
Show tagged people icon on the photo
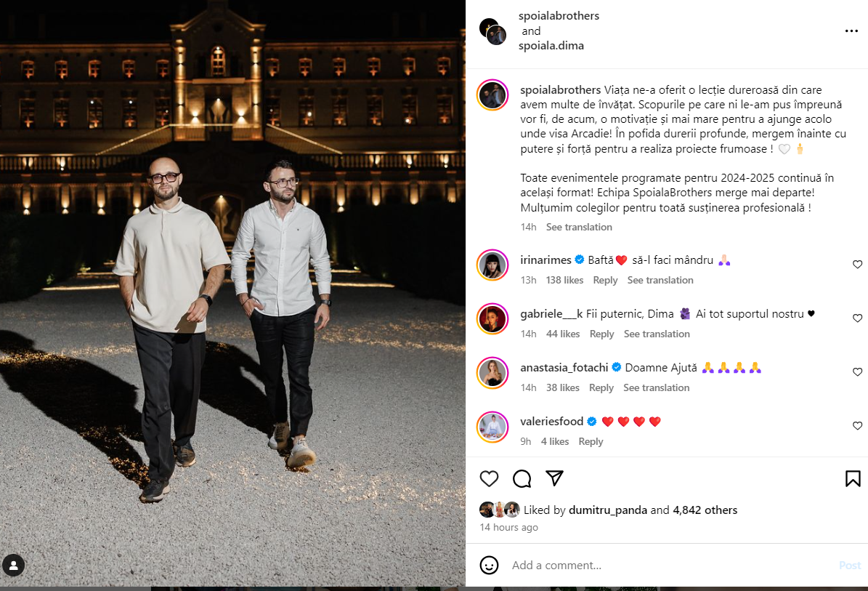coord(13,566)
